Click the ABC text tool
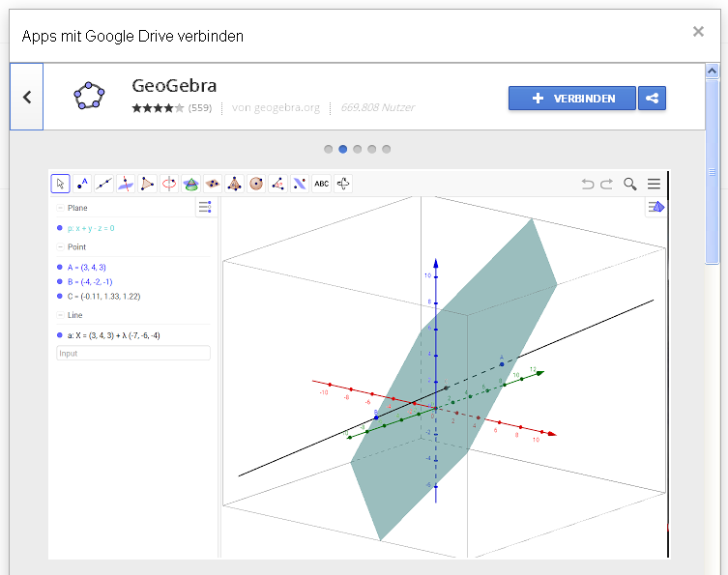This screenshot has height=575, width=728. coord(321,184)
